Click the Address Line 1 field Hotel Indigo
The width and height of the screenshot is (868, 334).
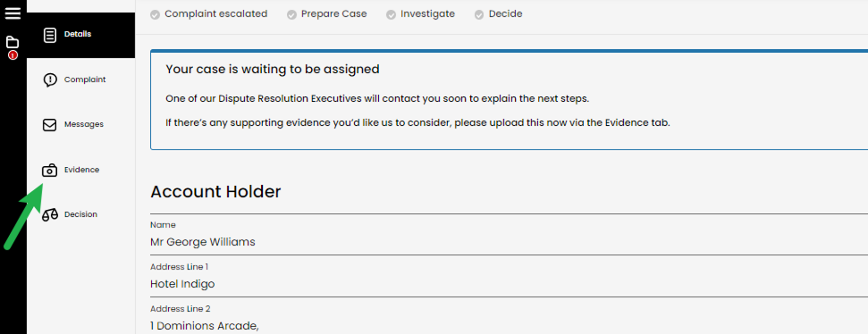point(509,277)
